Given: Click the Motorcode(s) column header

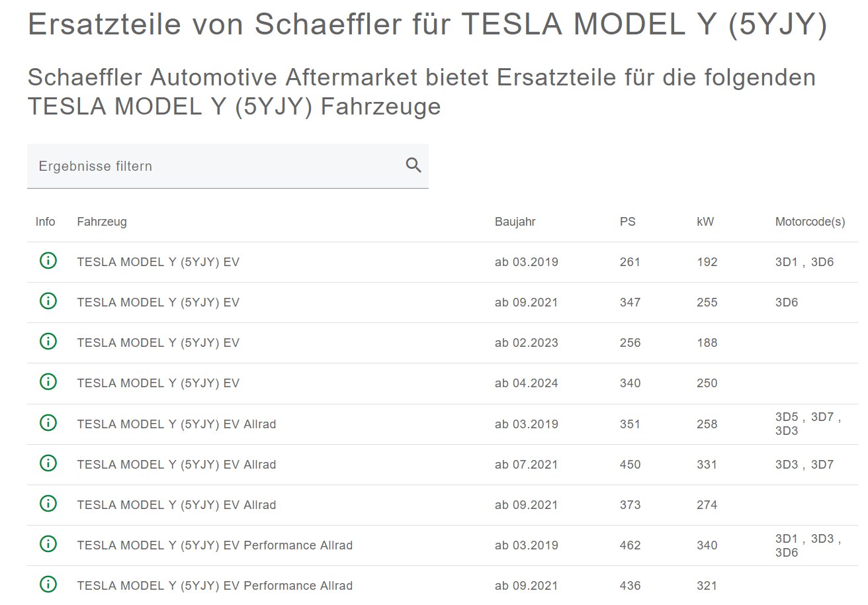Looking at the screenshot, I should (x=810, y=222).
